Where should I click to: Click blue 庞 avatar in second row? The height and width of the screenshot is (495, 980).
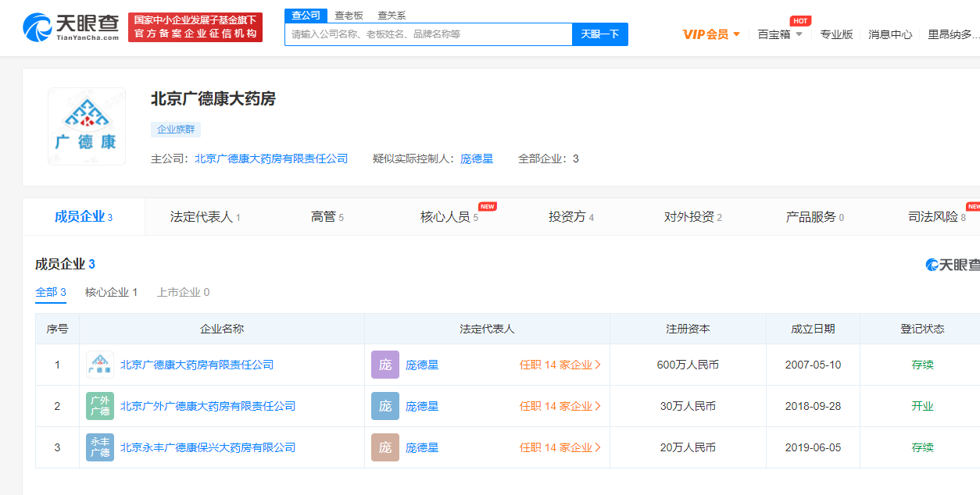[384, 406]
